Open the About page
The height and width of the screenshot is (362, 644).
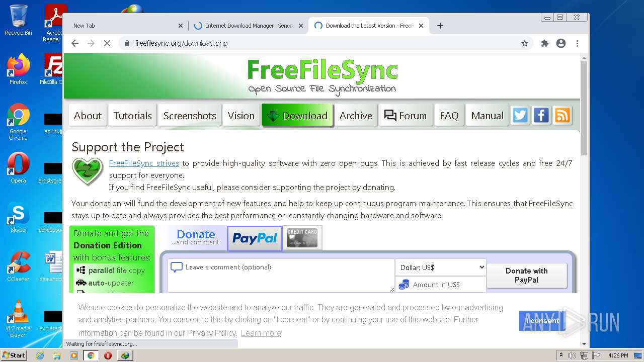pyautogui.click(x=88, y=116)
